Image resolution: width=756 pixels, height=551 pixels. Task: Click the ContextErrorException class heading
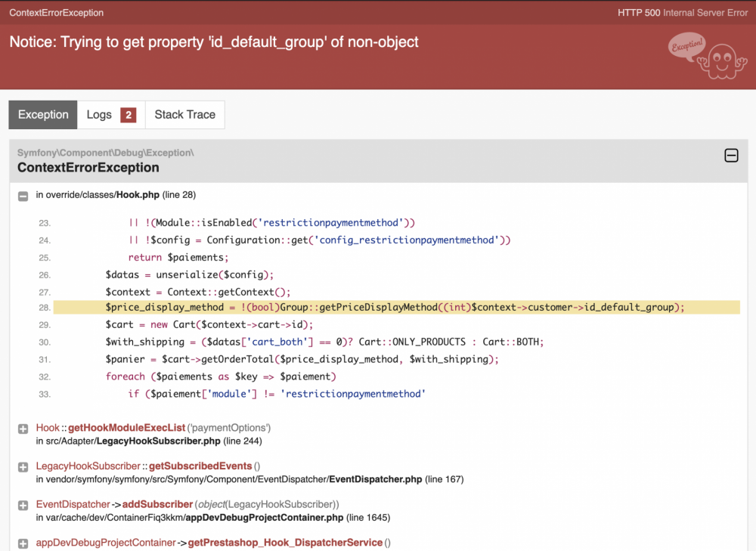coord(88,168)
